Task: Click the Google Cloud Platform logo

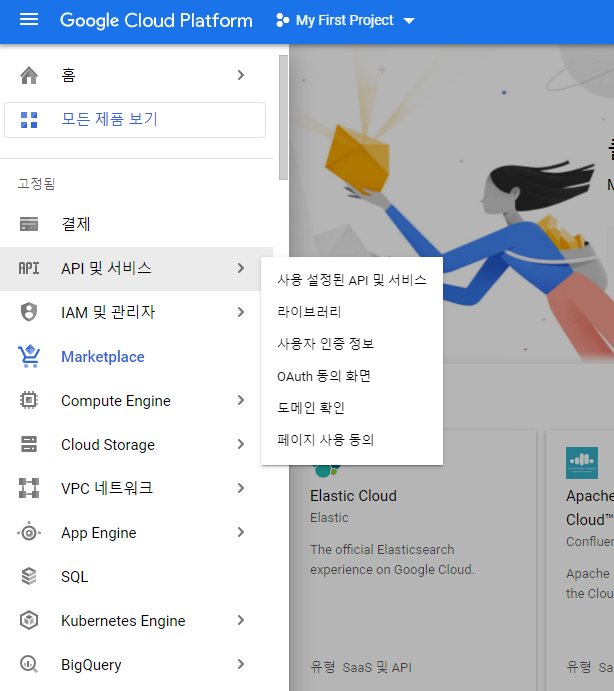Action: point(156,21)
